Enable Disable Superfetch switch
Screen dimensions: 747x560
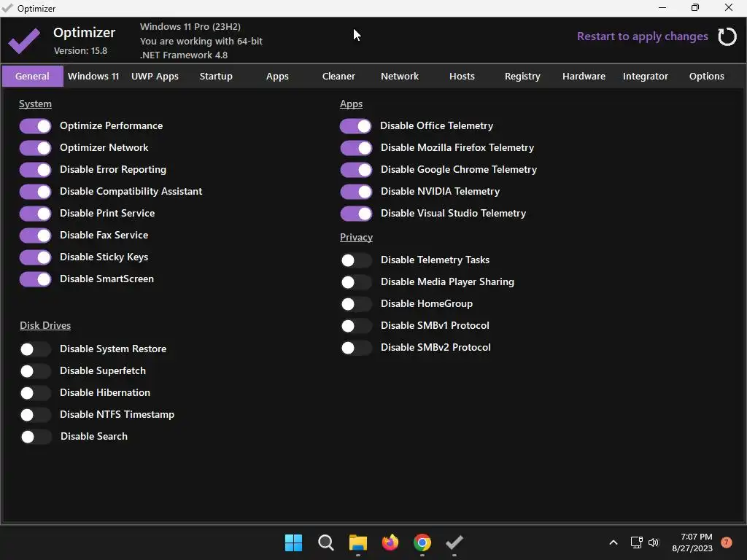[35, 371]
